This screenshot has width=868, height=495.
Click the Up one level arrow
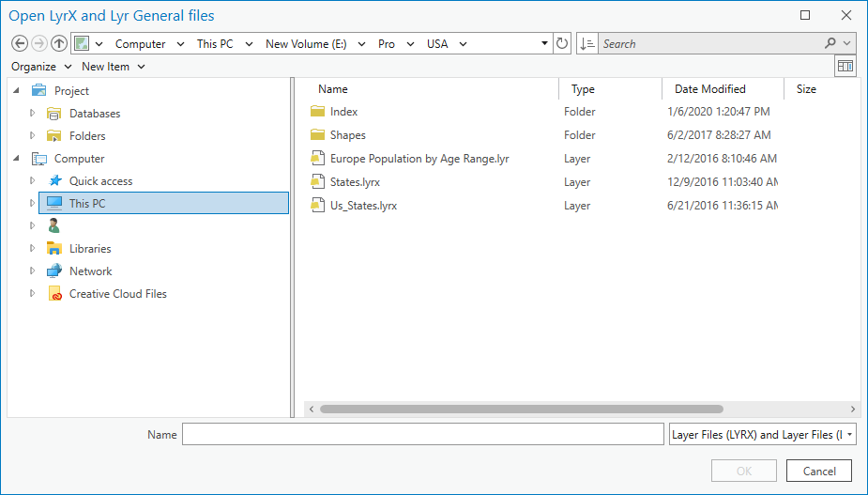coord(59,44)
